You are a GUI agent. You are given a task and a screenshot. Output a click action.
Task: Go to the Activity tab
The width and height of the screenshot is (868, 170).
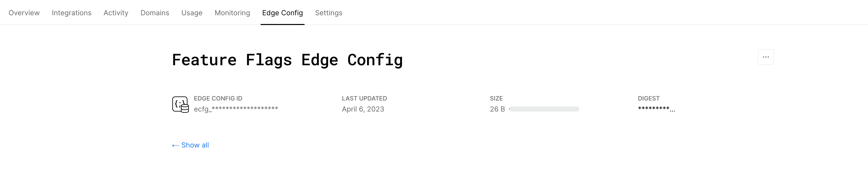point(116,13)
